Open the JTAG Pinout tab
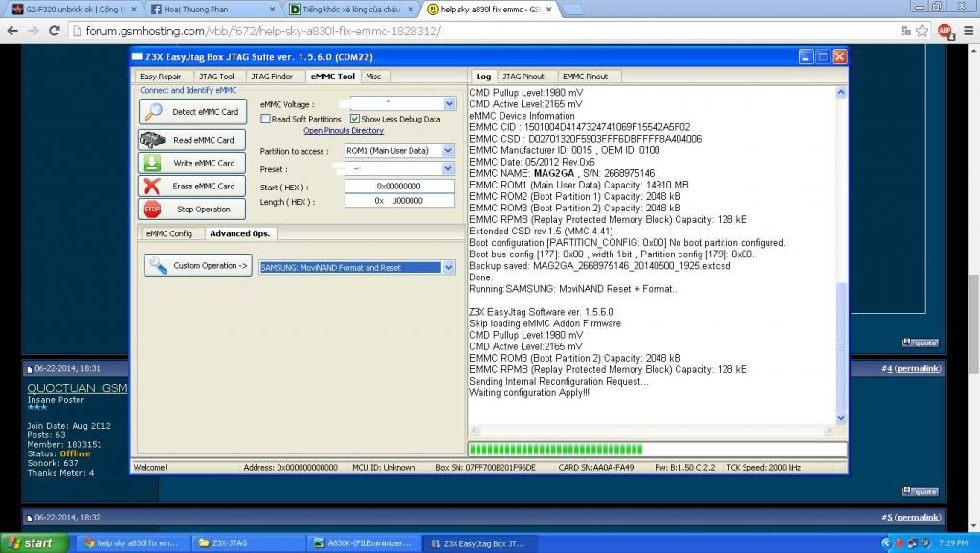980x553 pixels. click(523, 77)
